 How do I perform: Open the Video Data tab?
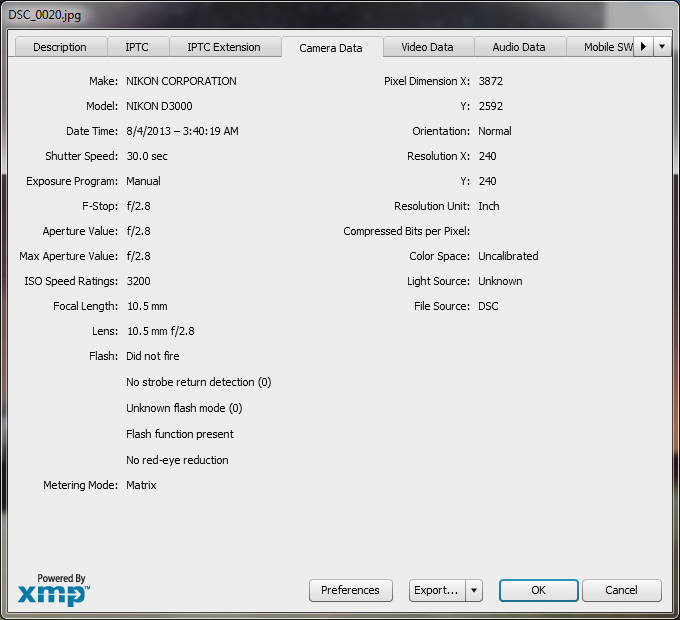click(428, 47)
